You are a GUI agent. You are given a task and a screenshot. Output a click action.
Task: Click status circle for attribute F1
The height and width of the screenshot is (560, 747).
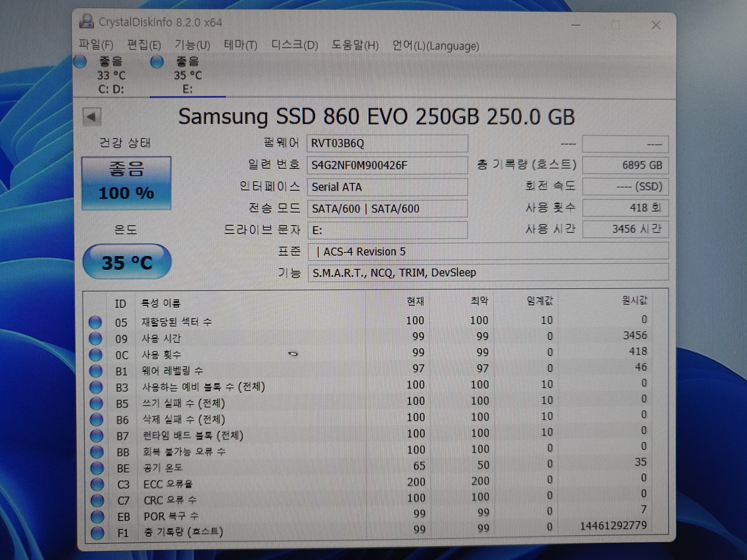coord(98,533)
